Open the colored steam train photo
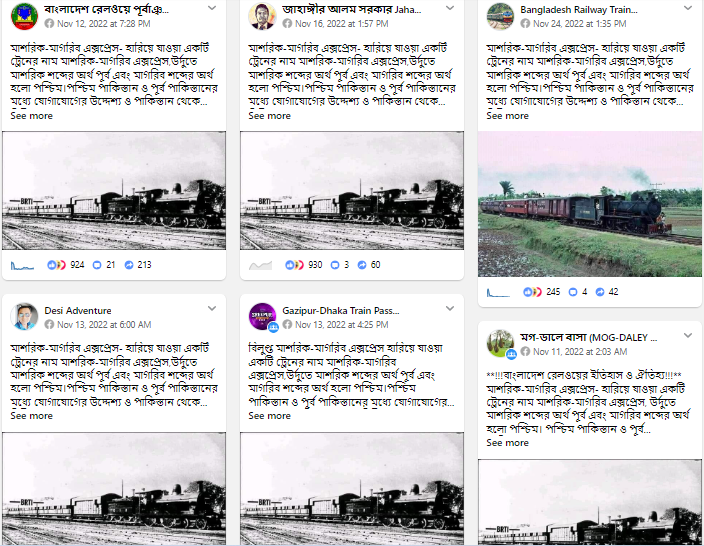 [x=590, y=204]
